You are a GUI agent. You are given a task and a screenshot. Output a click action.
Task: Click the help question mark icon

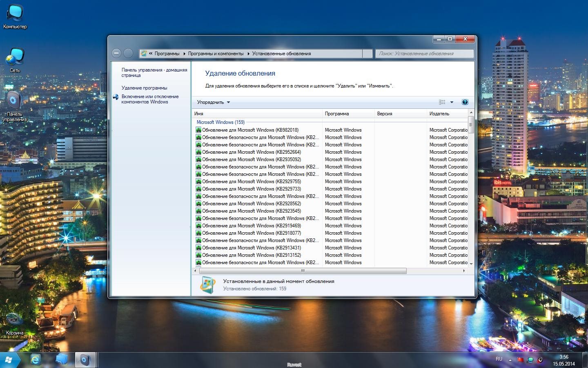click(x=465, y=102)
